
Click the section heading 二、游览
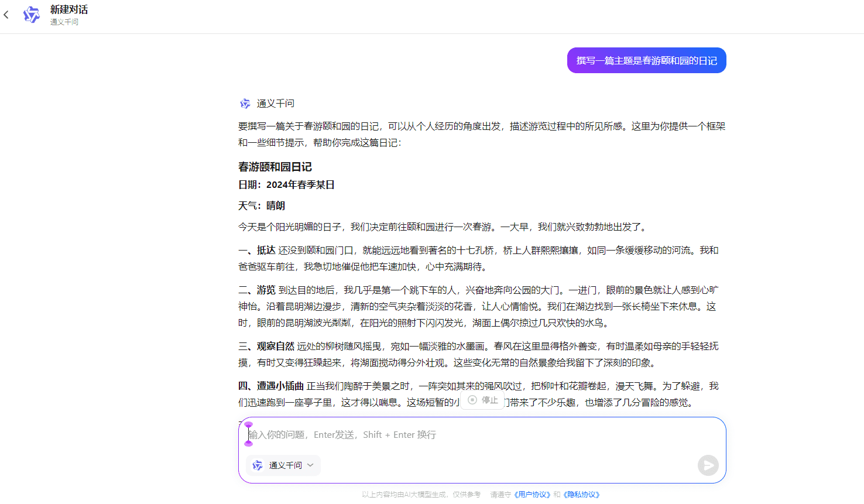[257, 290]
